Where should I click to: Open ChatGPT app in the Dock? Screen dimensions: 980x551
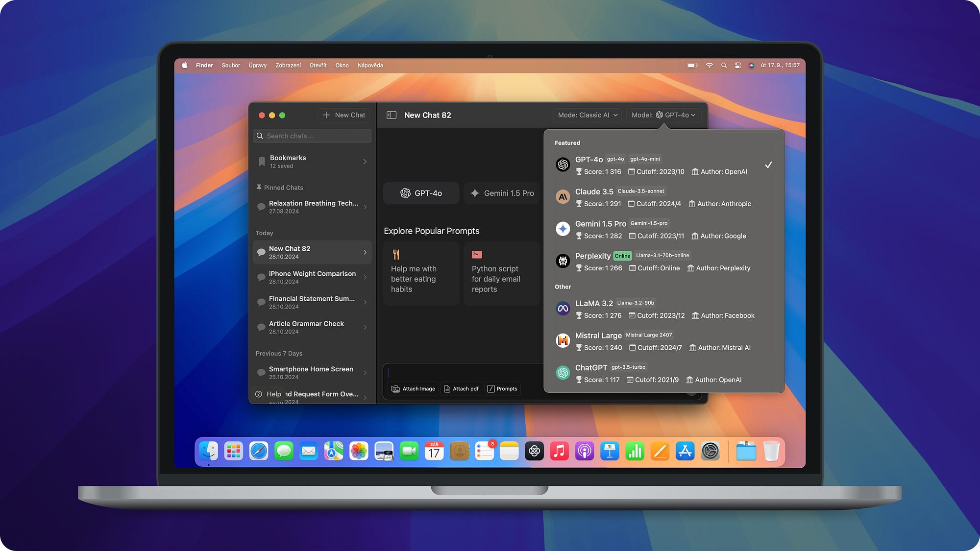[534, 451]
